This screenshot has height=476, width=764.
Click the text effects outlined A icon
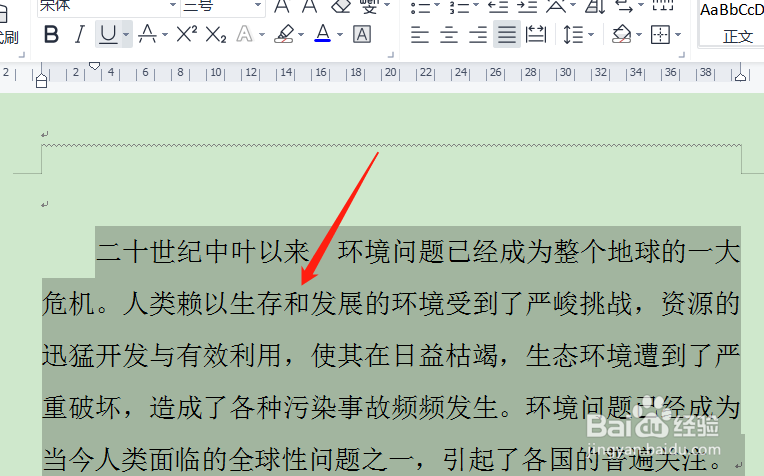[244, 35]
